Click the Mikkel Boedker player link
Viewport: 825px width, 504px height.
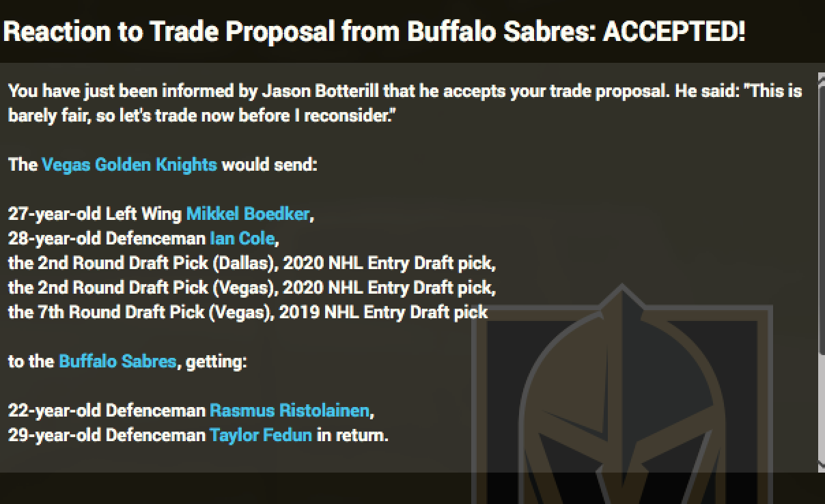[247, 214]
